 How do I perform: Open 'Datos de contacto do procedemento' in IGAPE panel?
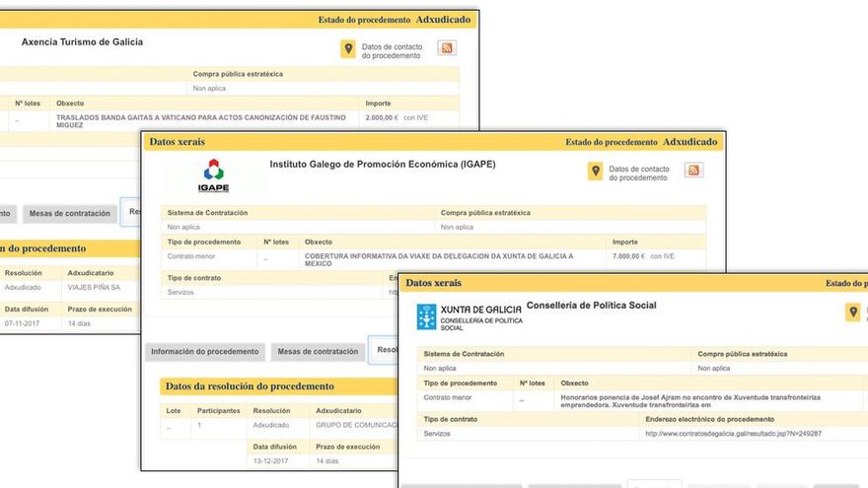click(638, 174)
